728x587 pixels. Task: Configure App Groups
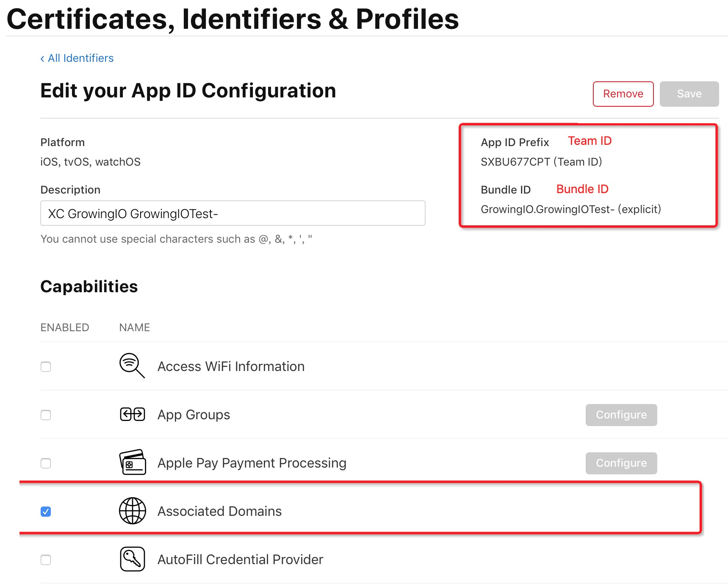pyautogui.click(x=621, y=415)
